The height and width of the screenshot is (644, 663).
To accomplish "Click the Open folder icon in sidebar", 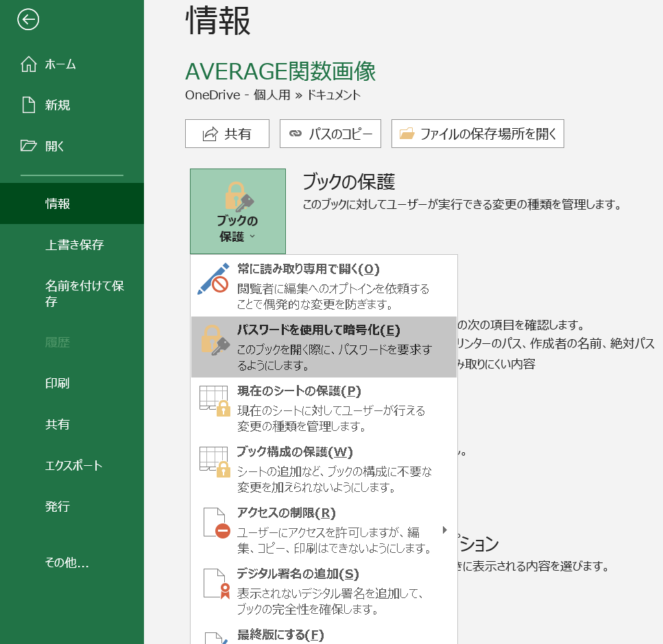I will click(28, 145).
